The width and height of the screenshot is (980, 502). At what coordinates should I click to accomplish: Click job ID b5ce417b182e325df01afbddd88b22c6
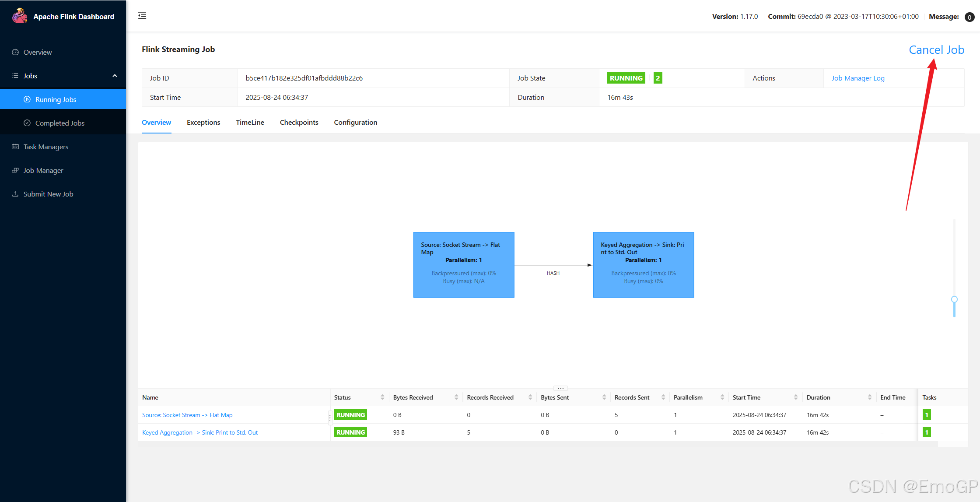tap(304, 78)
